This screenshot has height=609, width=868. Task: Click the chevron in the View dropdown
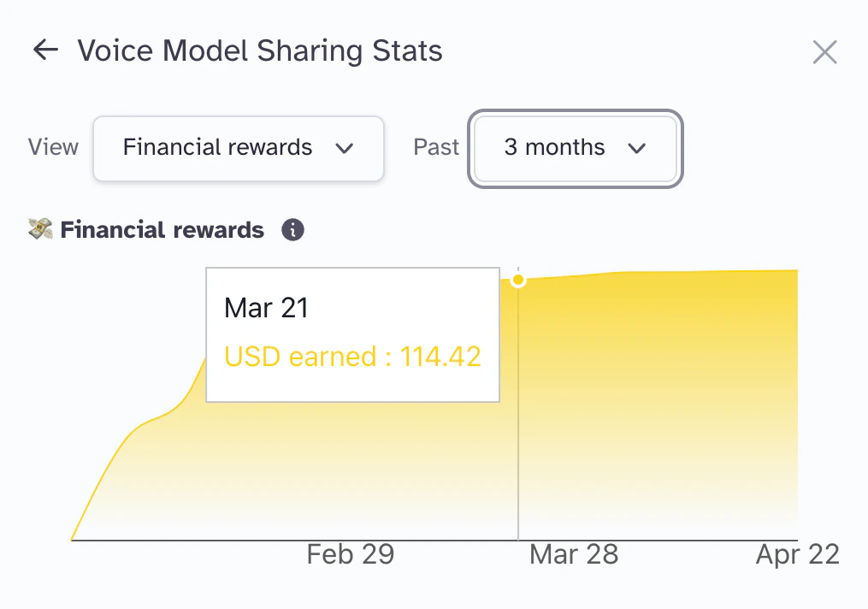(x=345, y=149)
